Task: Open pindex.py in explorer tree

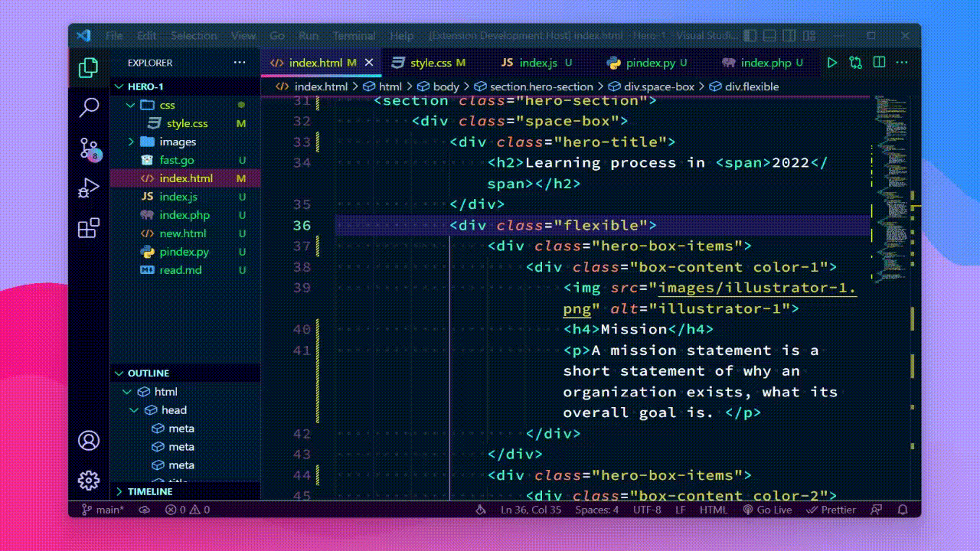Action: [185, 252]
